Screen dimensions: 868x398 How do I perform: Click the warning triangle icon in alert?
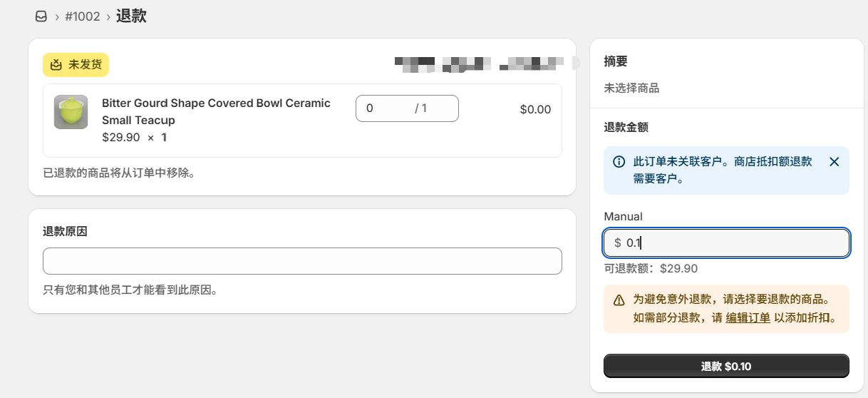[x=619, y=300]
